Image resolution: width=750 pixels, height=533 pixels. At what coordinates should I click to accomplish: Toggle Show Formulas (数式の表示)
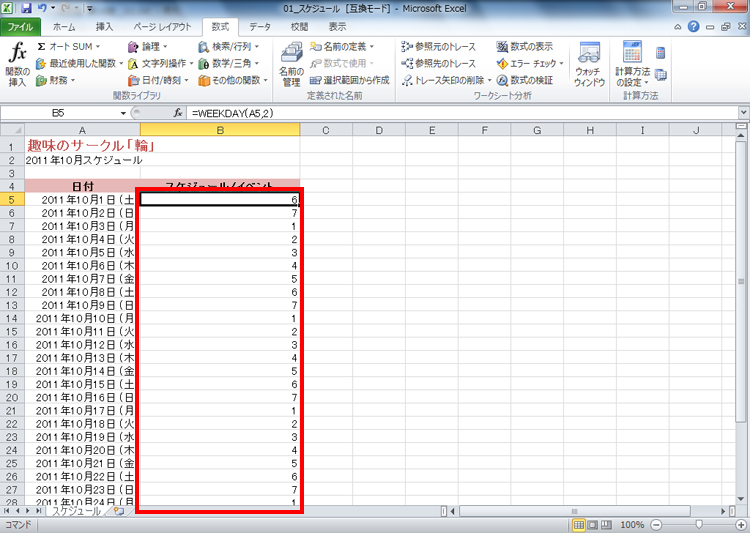[x=525, y=46]
